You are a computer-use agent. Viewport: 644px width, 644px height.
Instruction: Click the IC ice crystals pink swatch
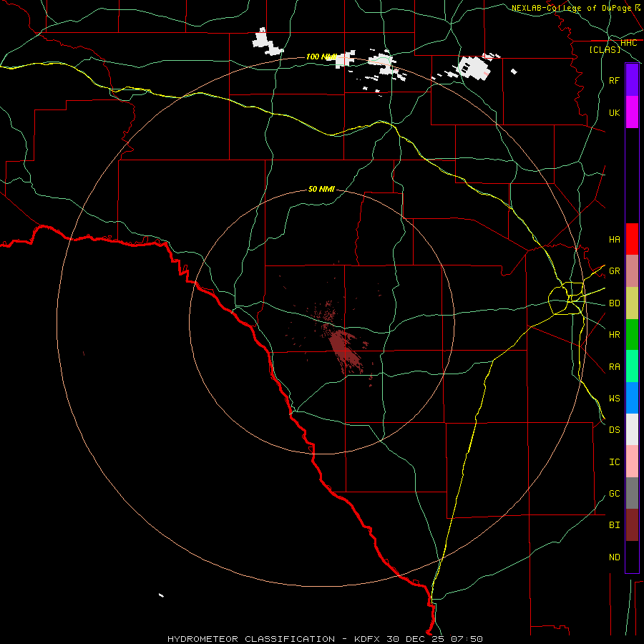click(x=632, y=462)
